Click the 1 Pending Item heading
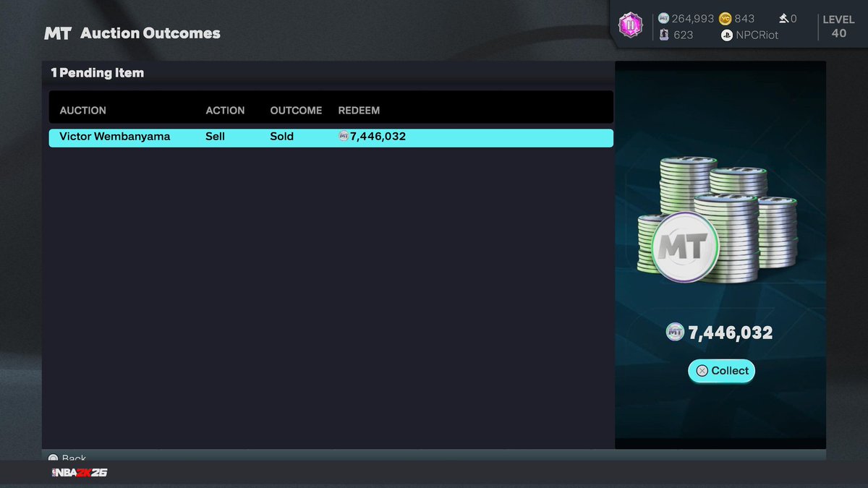 (x=97, y=73)
